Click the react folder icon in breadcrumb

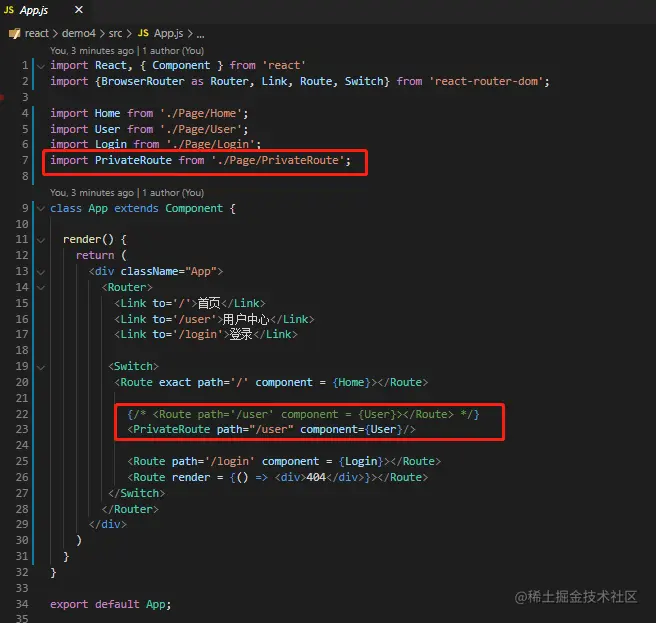click(x=15, y=33)
